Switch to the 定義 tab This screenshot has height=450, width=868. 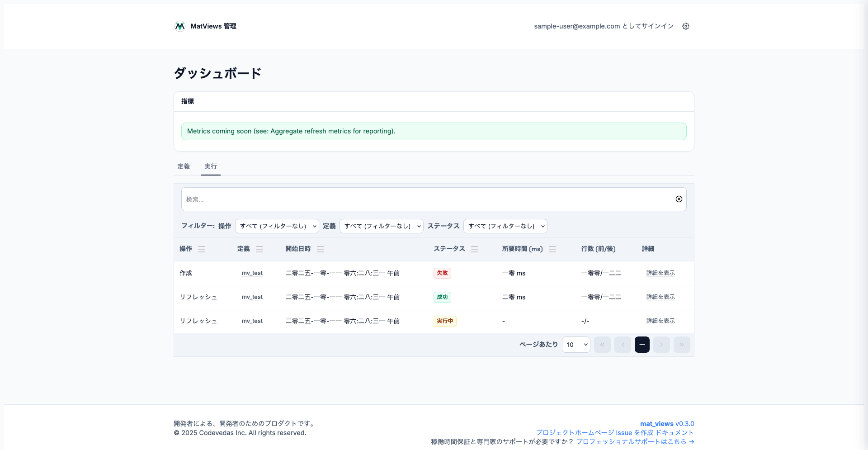click(184, 166)
